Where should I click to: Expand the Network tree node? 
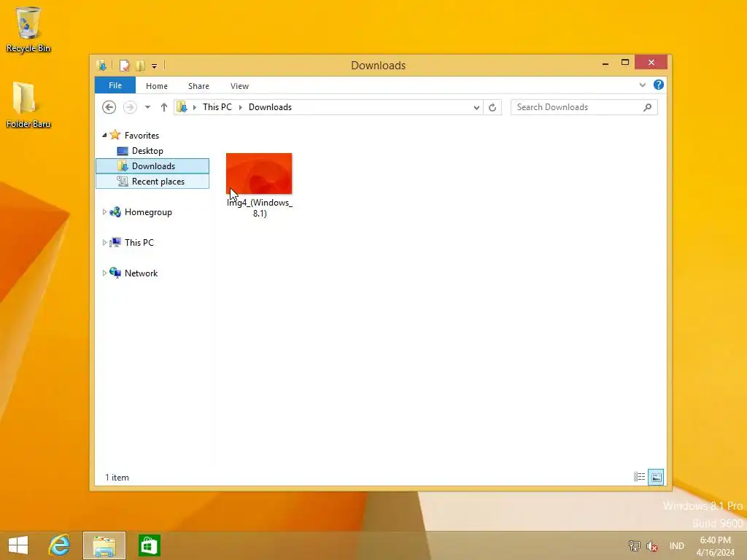click(x=104, y=273)
